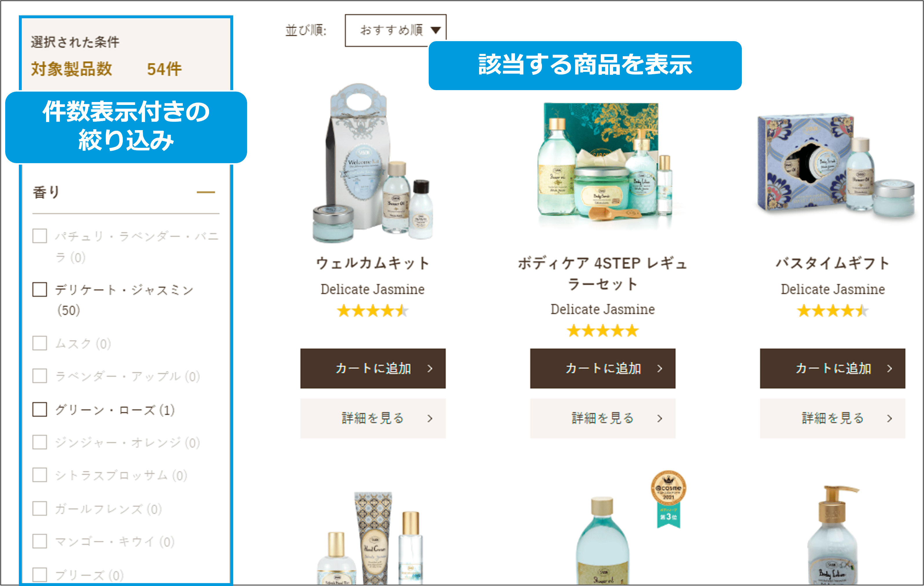Viewport: 924px width, 586px height.
Task: Open the ウェルカムキット product image
Action: click(x=372, y=163)
